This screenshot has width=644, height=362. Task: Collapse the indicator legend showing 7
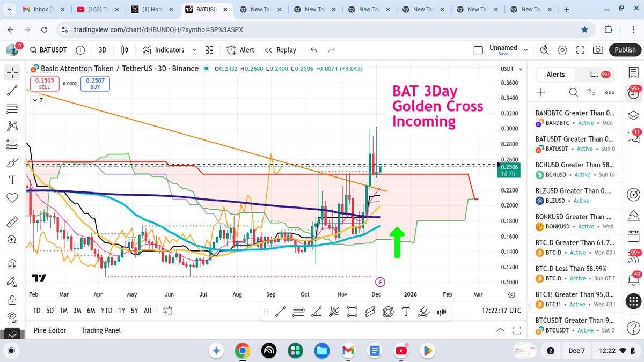tap(38, 100)
